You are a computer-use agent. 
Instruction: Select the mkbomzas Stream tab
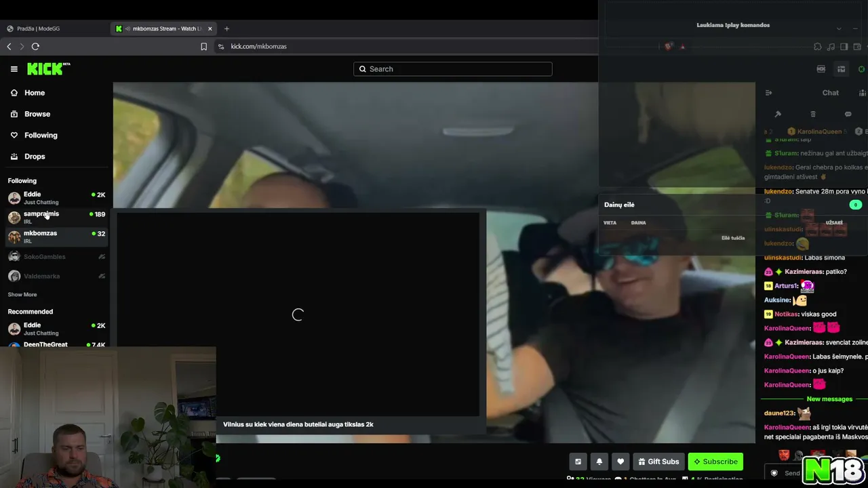coord(165,28)
